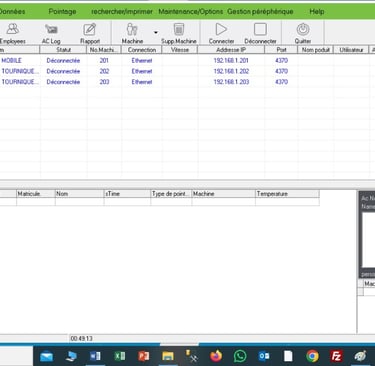Open Outlook from the taskbar
375x366 pixels.
264,356
